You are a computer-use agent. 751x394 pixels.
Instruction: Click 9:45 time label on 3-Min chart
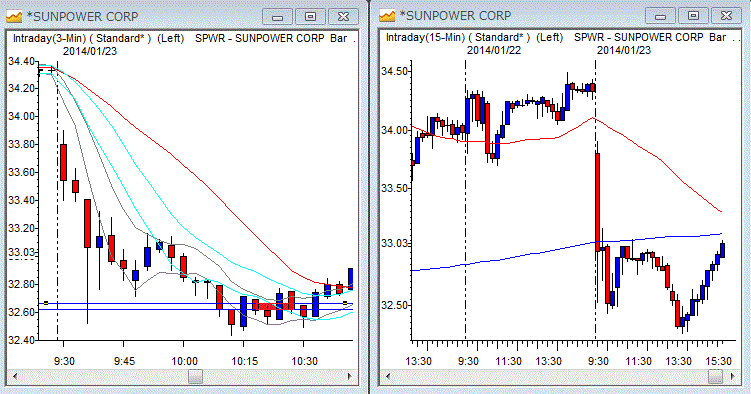click(x=124, y=361)
